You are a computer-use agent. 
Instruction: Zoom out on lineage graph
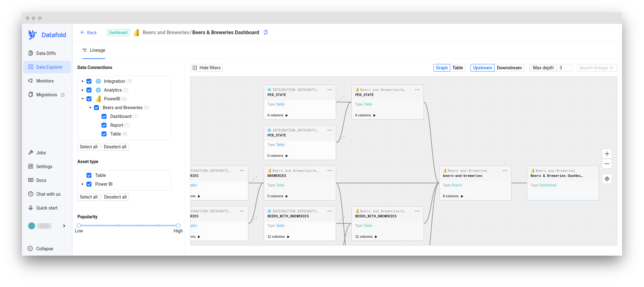(607, 164)
